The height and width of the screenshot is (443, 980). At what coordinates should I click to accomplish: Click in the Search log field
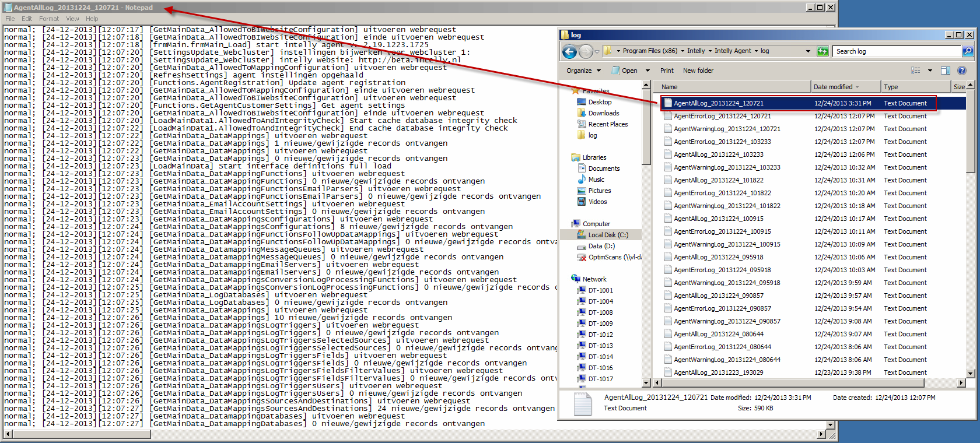tap(895, 51)
